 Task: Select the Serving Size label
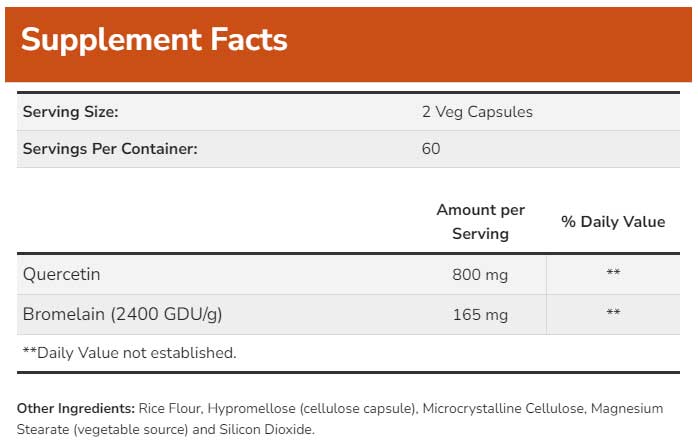(70, 112)
